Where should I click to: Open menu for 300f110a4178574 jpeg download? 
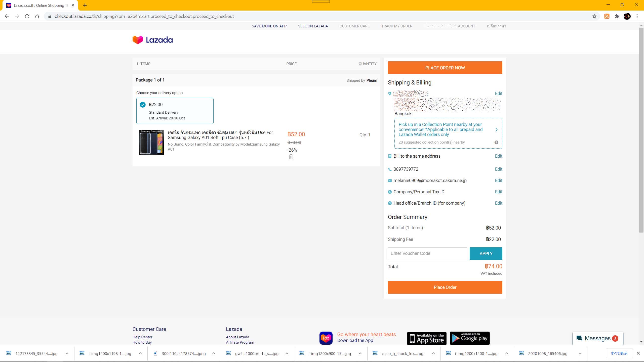[214, 353]
